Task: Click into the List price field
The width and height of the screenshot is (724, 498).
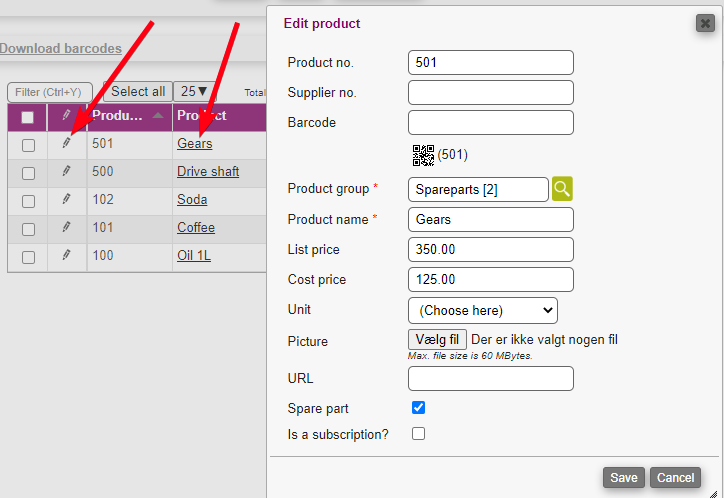Action: 491,249
